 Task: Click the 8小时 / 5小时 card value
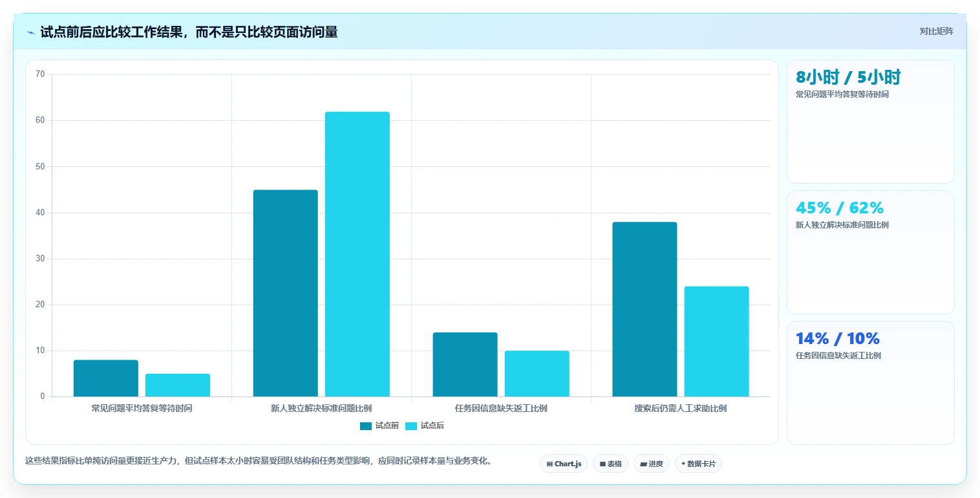848,78
